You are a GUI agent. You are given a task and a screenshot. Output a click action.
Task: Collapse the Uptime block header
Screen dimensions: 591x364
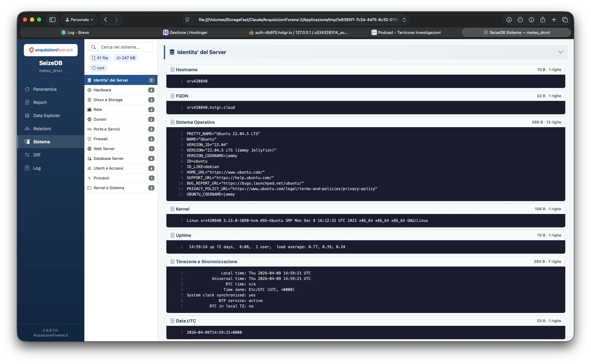(x=183, y=235)
